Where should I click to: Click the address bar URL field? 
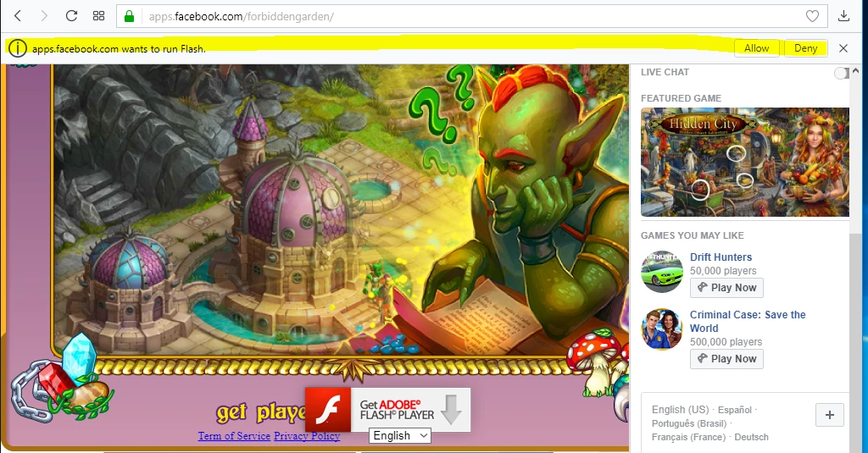pos(471,17)
